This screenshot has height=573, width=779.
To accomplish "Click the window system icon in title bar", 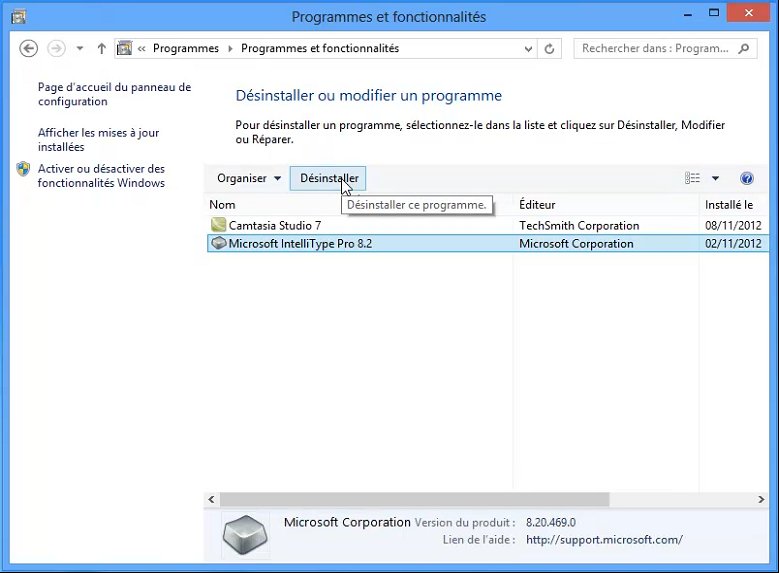I will click(x=18, y=16).
